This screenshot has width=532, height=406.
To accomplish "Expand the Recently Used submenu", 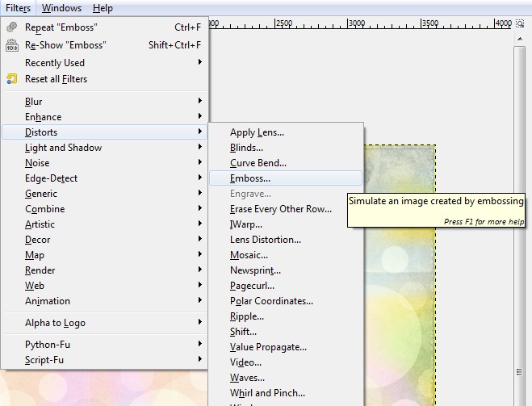I will (x=104, y=63).
